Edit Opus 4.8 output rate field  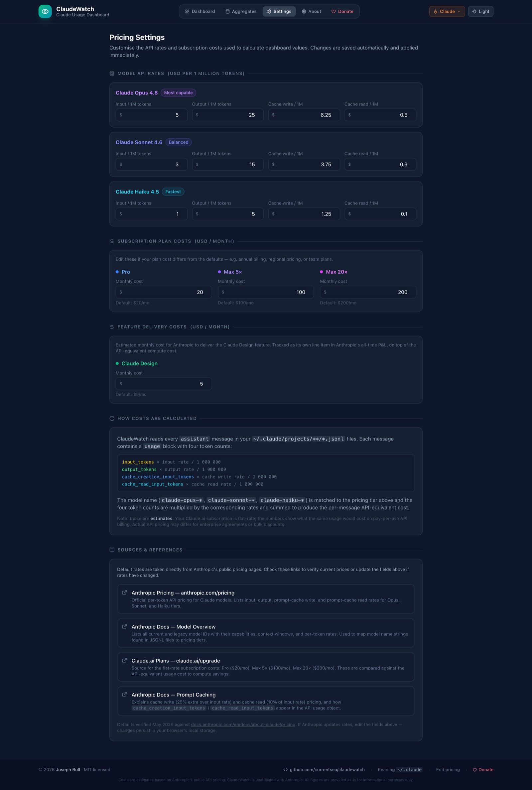[x=228, y=115]
